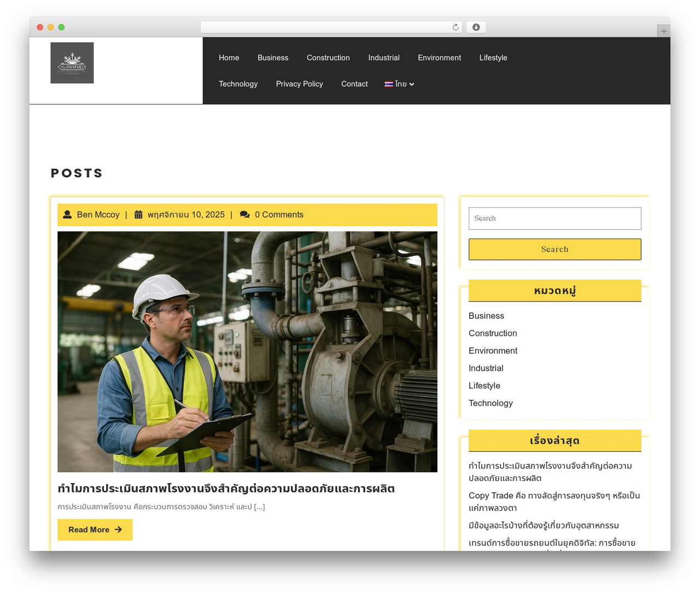The height and width of the screenshot is (593, 700).
Task: Open recent post about factory assessment
Action: pyautogui.click(x=550, y=472)
